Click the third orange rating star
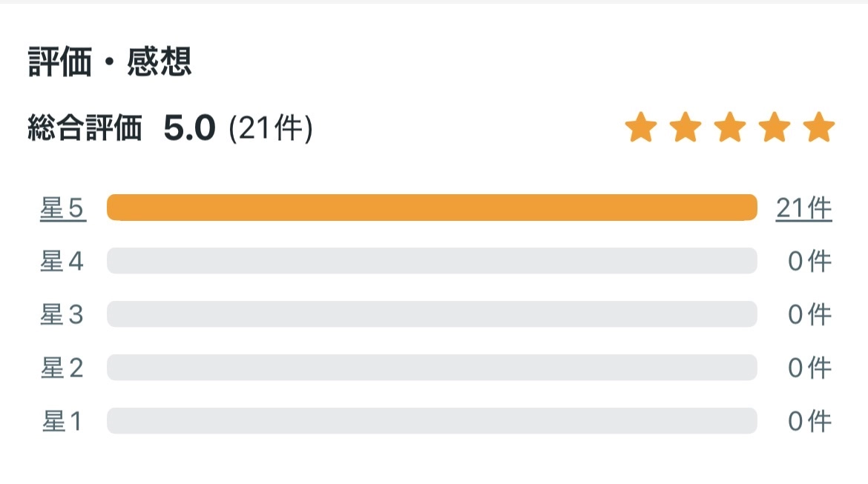868x484 pixels. point(731,127)
